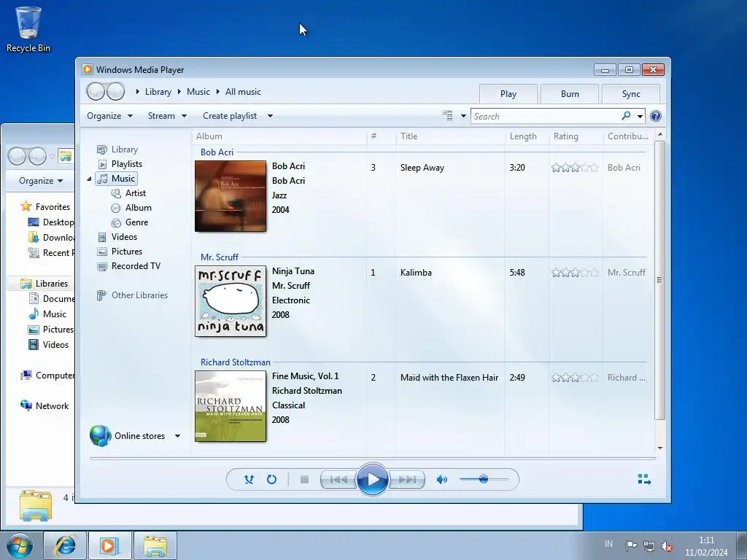The image size is (747, 560).
Task: Select Playlists in navigation pane
Action: coord(127,164)
